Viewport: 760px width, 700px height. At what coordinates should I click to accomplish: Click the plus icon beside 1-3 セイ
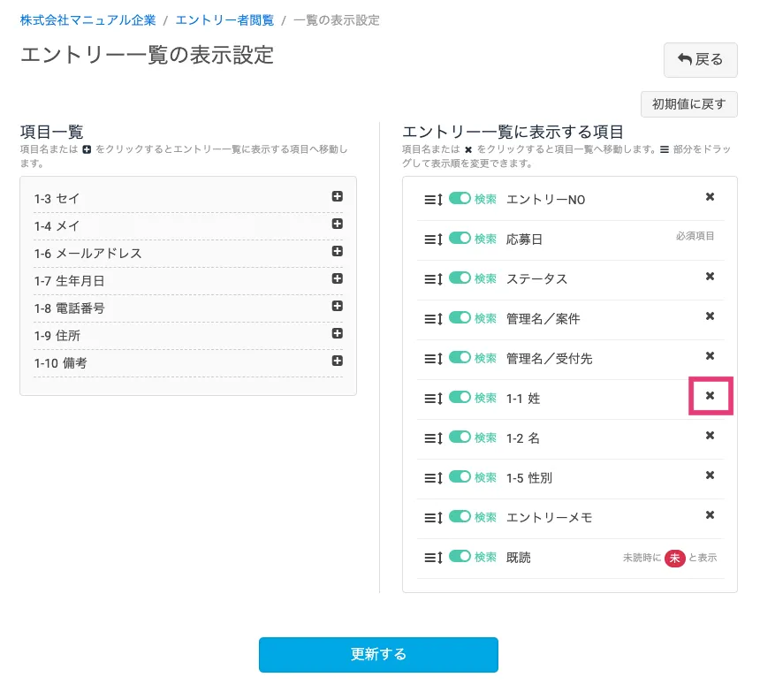pyautogui.click(x=337, y=197)
